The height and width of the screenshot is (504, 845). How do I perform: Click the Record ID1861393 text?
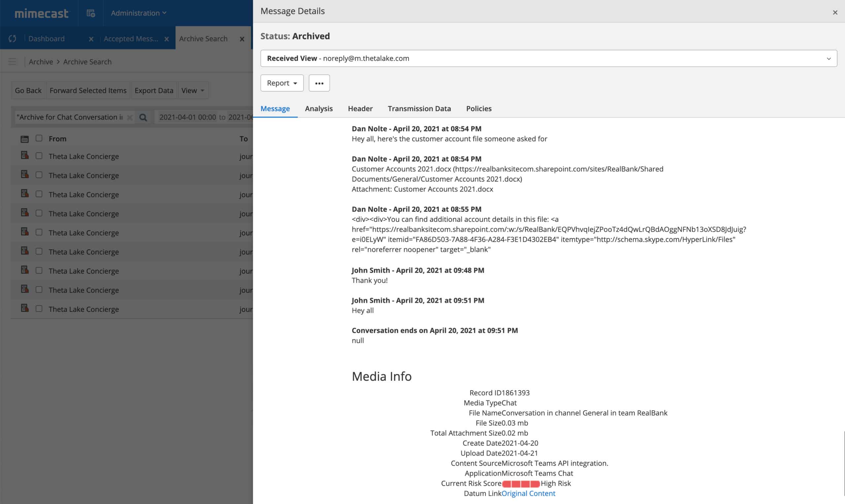coord(499,393)
